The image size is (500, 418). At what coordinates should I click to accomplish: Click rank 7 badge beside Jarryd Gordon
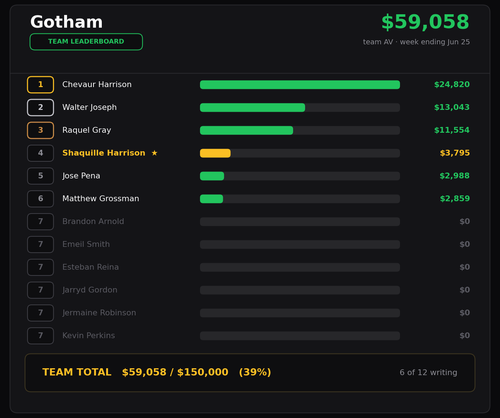[40, 290]
